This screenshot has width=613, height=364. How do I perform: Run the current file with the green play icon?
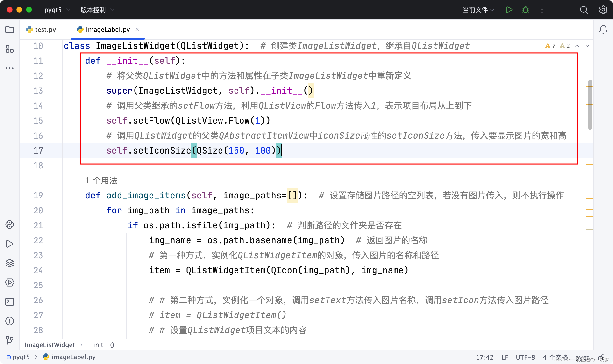click(509, 10)
